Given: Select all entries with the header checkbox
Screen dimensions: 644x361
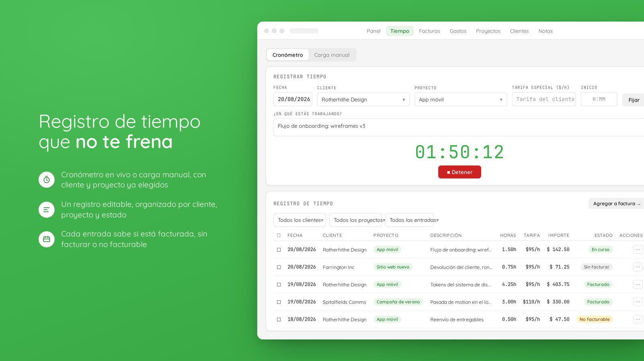Looking at the screenshot, I should tap(279, 235).
